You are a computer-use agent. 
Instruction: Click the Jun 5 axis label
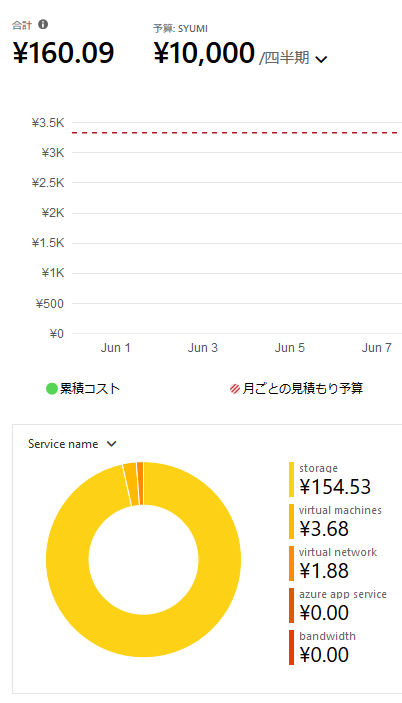290,348
